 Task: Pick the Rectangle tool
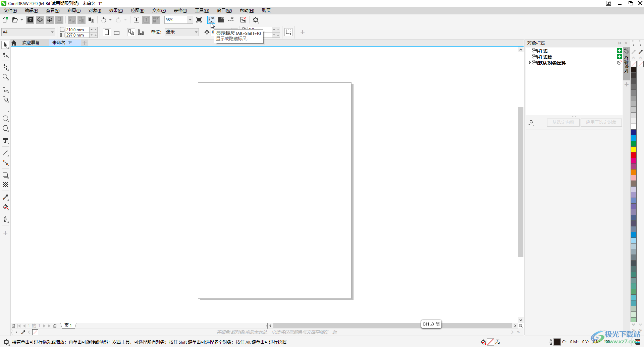click(5, 109)
